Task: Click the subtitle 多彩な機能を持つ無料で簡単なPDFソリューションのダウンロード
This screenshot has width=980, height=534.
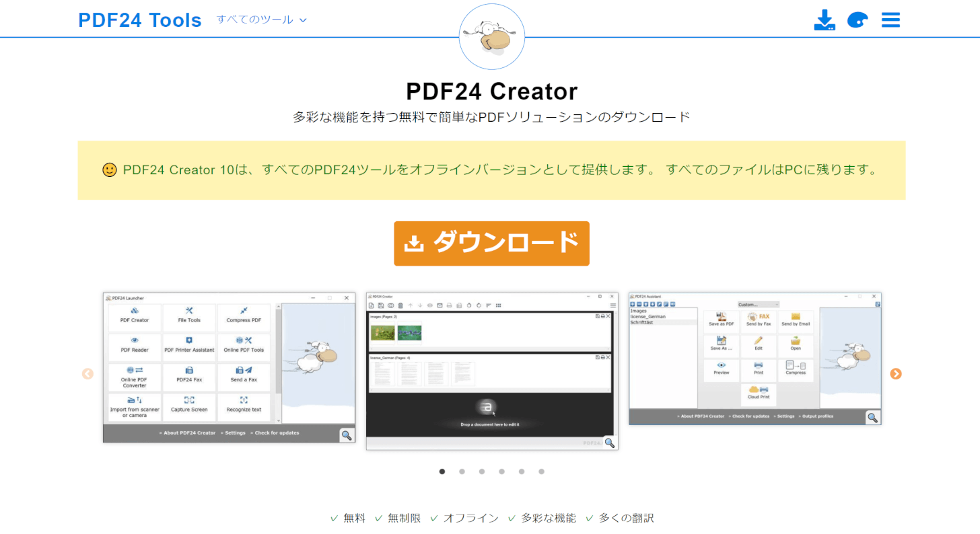Action: coord(492,117)
